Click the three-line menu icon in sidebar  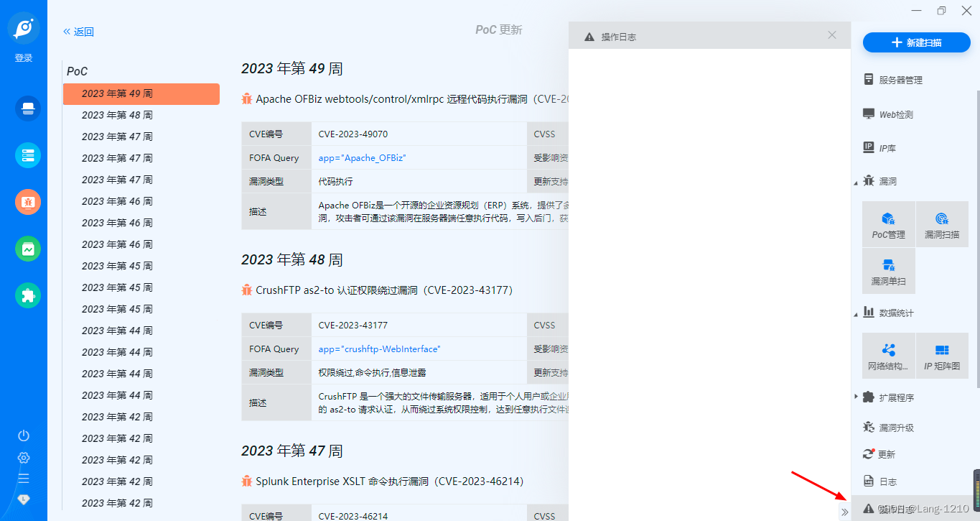coord(24,478)
